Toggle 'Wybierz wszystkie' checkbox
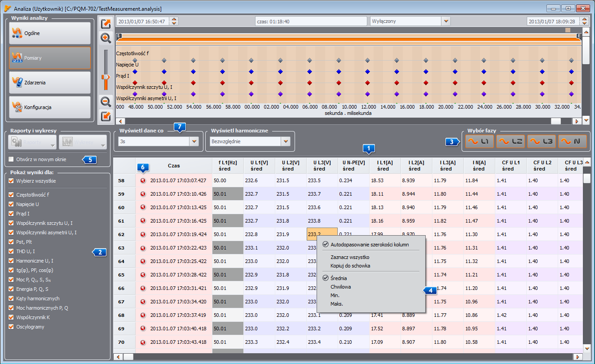The height and width of the screenshot is (364, 595). [x=12, y=181]
